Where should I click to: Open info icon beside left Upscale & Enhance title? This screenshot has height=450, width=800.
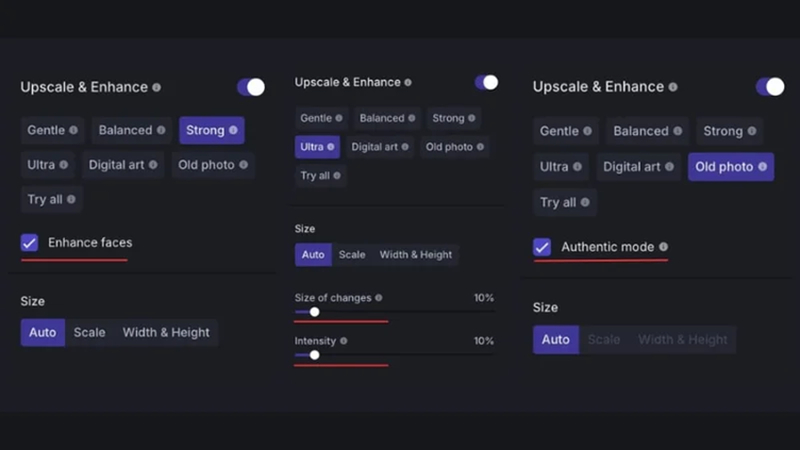[157, 88]
